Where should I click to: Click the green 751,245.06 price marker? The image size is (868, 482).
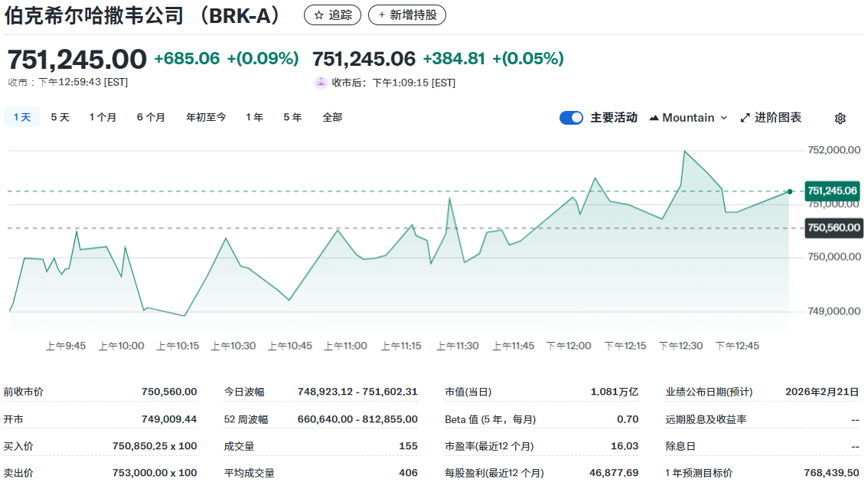tap(832, 191)
